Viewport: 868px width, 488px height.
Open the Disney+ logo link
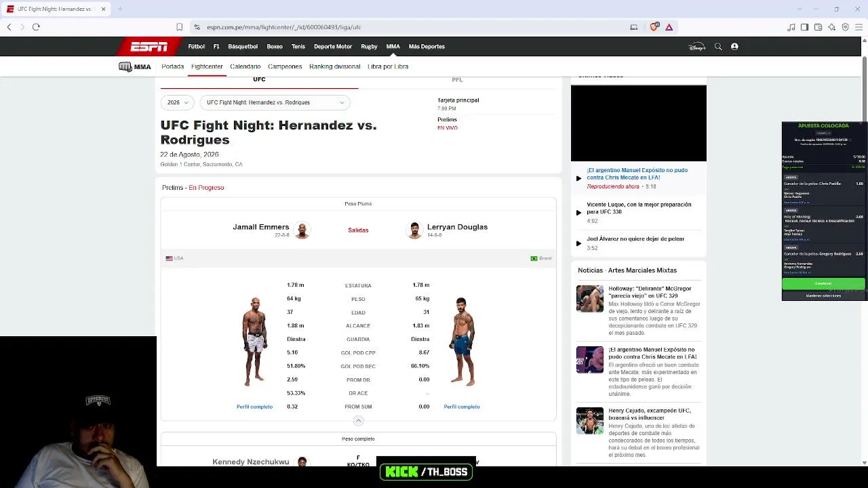697,47
